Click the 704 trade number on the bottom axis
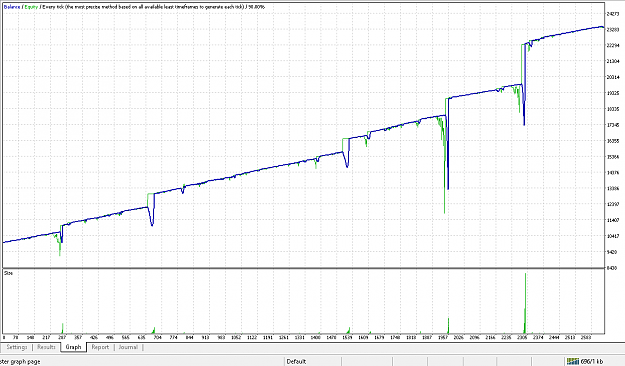The height and width of the screenshot is (366, 625). [157, 337]
